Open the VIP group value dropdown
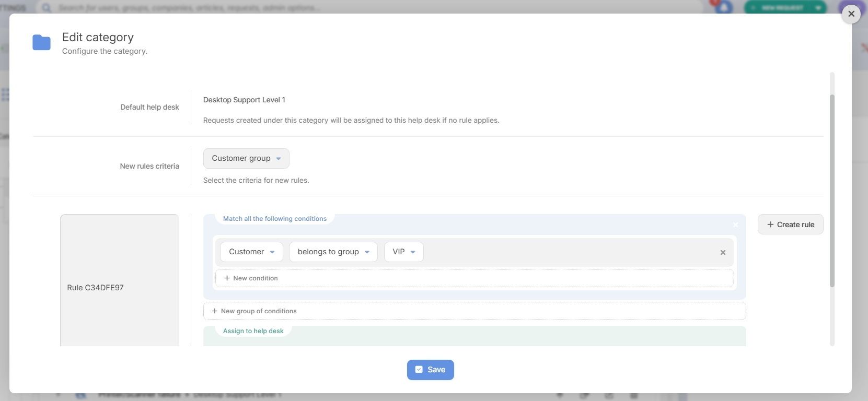This screenshot has width=868, height=401. coord(403,252)
